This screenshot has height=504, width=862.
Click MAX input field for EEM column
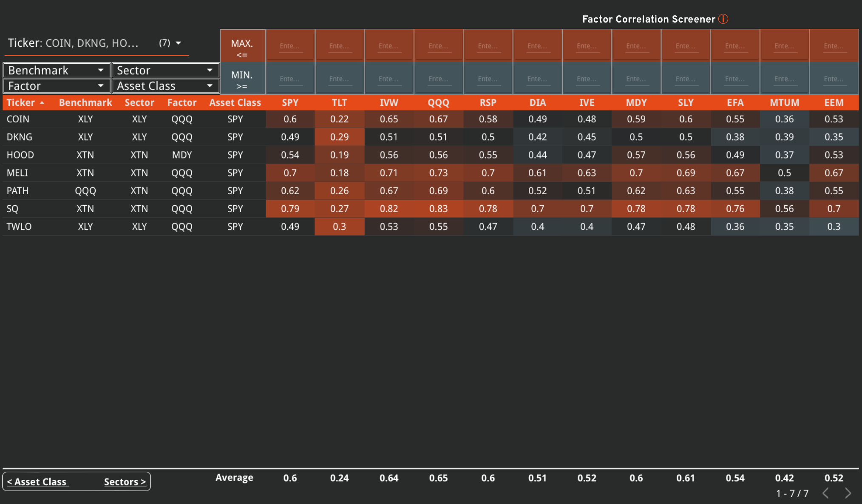(x=834, y=46)
